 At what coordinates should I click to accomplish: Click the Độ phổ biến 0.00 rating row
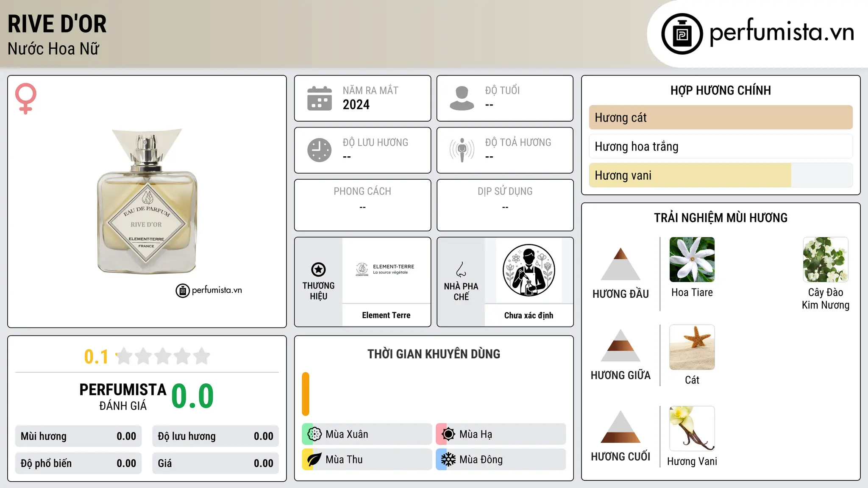click(x=78, y=463)
